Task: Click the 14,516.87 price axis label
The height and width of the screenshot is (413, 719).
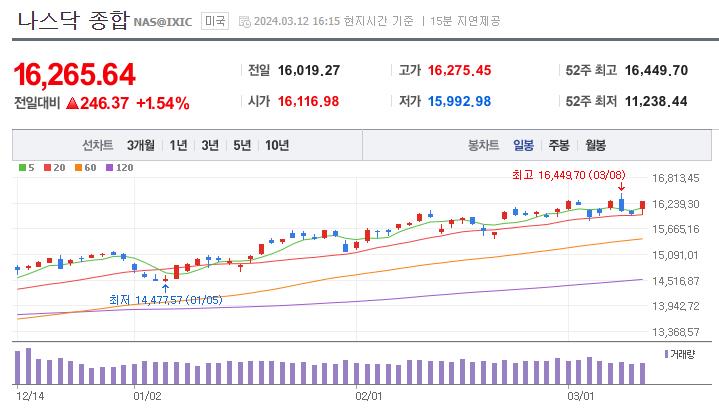Action: point(676,281)
